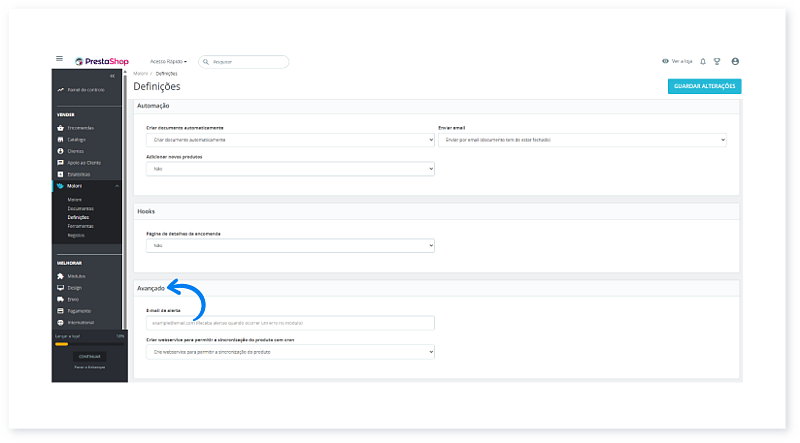Click the Continuar button in sidebar
The height and width of the screenshot is (443, 800).
click(89, 356)
